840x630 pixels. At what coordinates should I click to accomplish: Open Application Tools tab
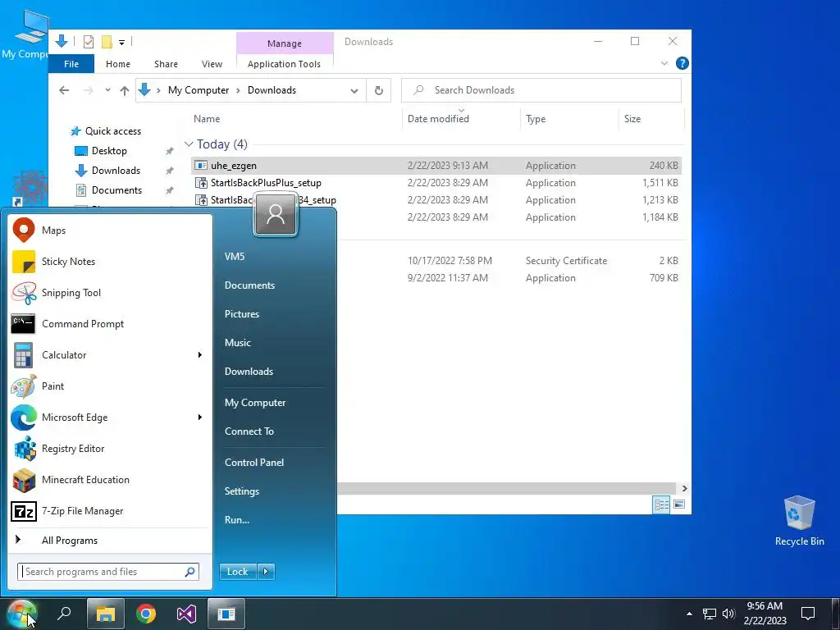[284, 64]
